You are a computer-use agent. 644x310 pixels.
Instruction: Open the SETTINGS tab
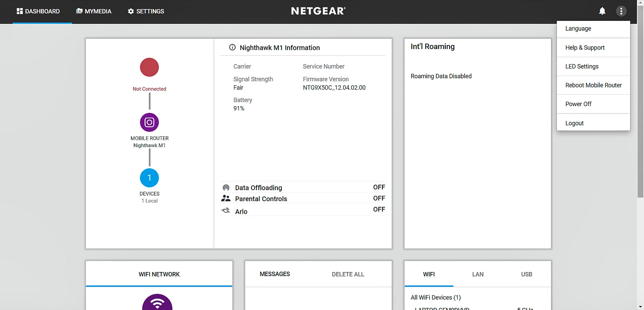(146, 11)
